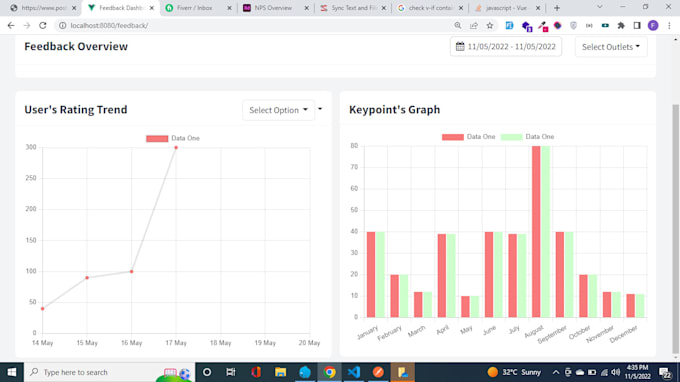Reload the page with the refresh icon
This screenshot has width=680, height=382.
pyautogui.click(x=42, y=26)
